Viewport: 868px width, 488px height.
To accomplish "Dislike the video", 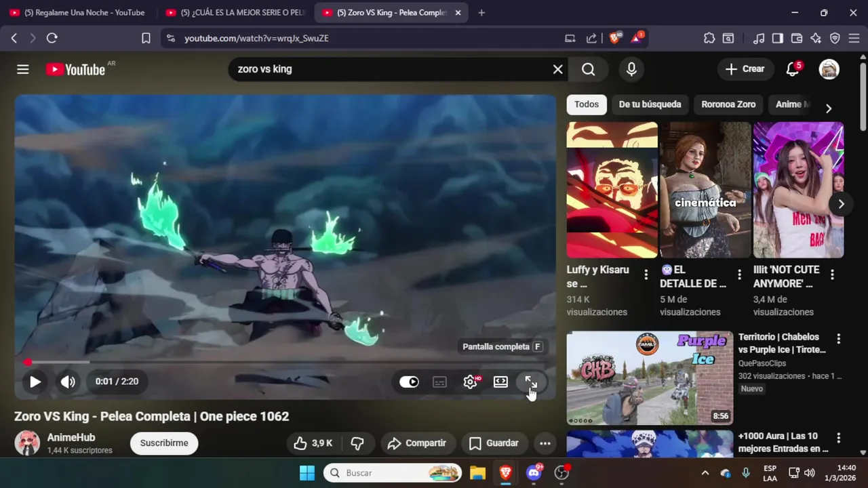I will [357, 443].
